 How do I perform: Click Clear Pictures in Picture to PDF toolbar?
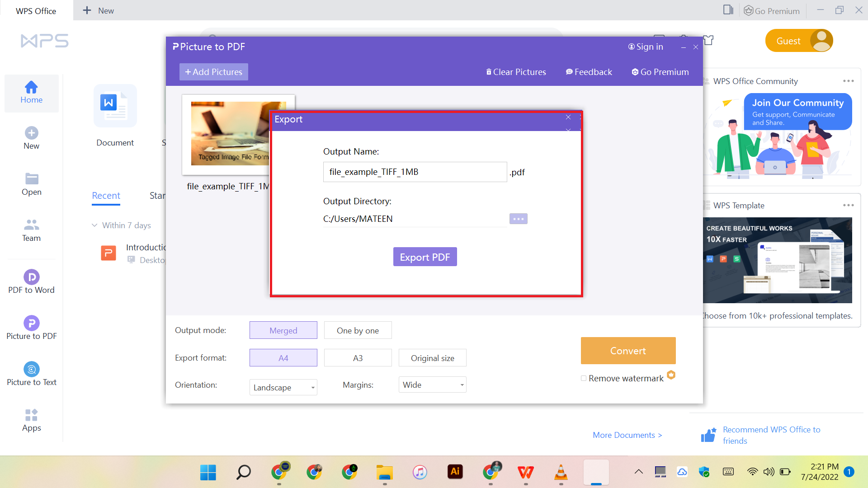click(516, 71)
